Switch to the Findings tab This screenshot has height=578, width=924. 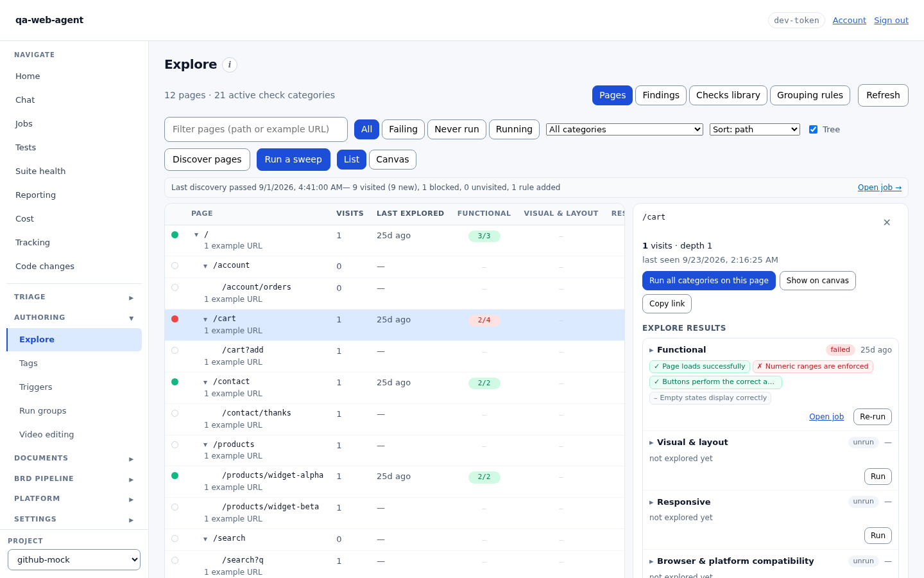tap(660, 95)
